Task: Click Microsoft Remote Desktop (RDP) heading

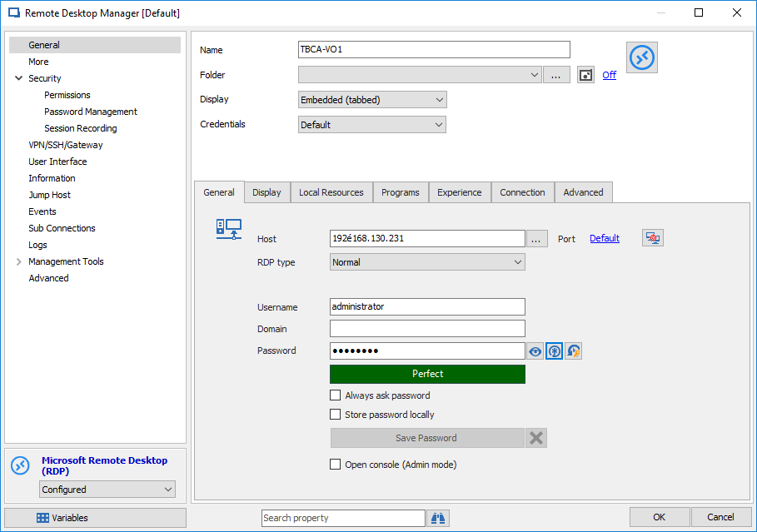Action: 104,466
